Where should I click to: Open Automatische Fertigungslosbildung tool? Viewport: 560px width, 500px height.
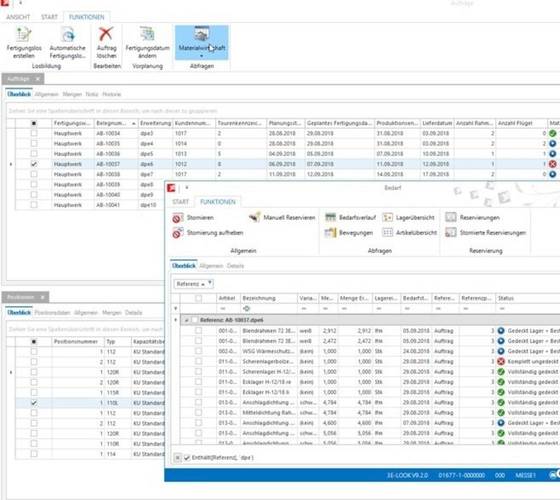point(68,42)
